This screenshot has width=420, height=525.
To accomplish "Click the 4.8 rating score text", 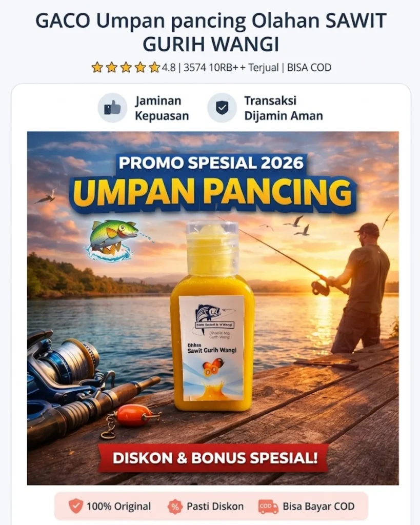I will tap(169, 68).
